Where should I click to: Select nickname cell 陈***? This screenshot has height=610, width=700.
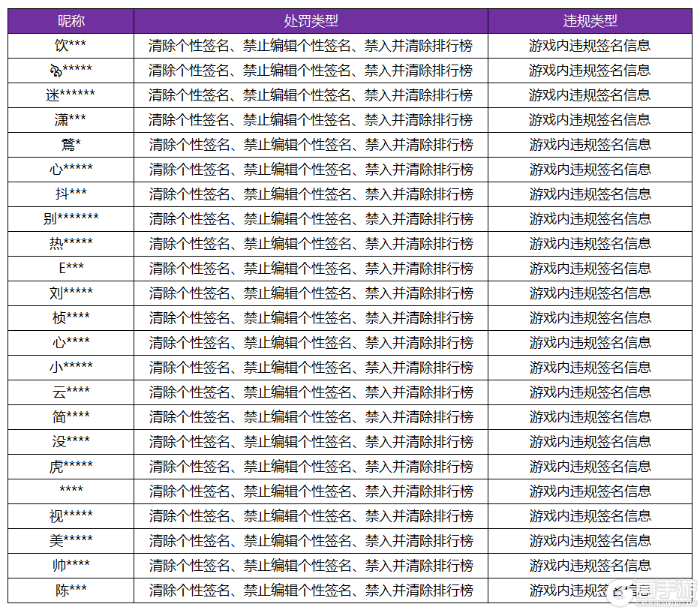point(71,590)
